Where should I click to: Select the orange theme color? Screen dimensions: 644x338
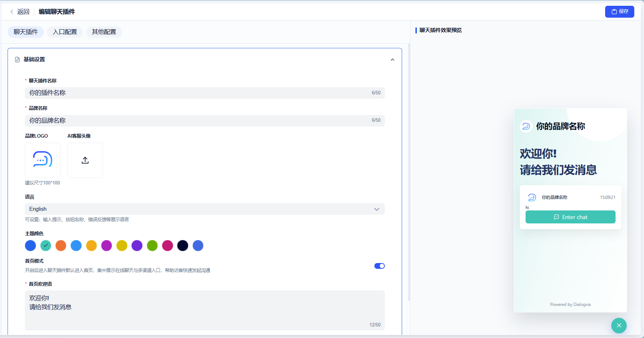click(x=61, y=246)
